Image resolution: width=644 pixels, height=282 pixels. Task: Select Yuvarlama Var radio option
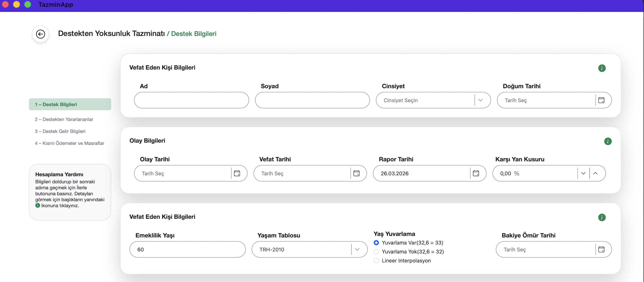pos(376,243)
